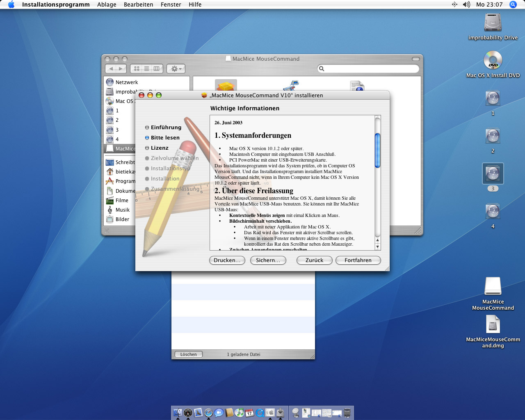Select the Bitte lesen installer step
The image size is (525, 420).
pyautogui.click(x=162, y=138)
